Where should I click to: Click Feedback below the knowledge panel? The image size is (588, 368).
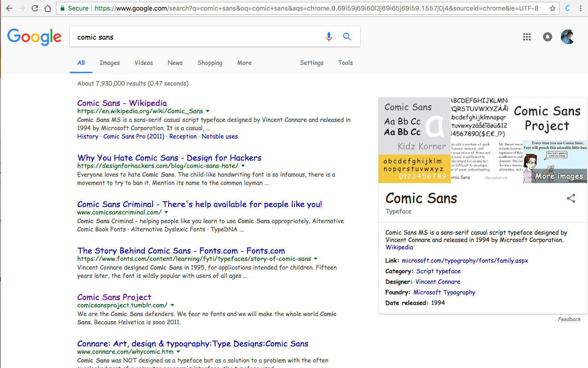coord(569,319)
